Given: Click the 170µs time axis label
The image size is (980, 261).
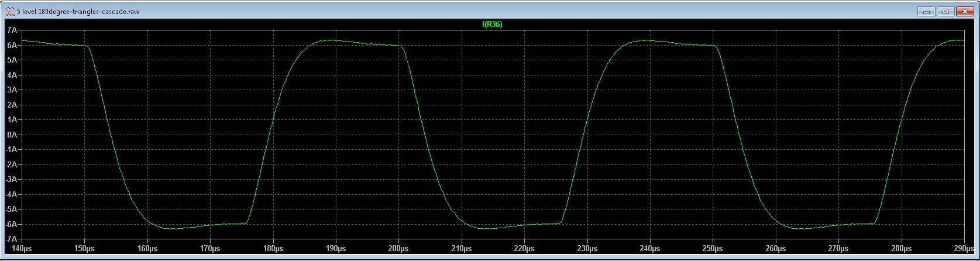Looking at the screenshot, I should pyautogui.click(x=210, y=249).
